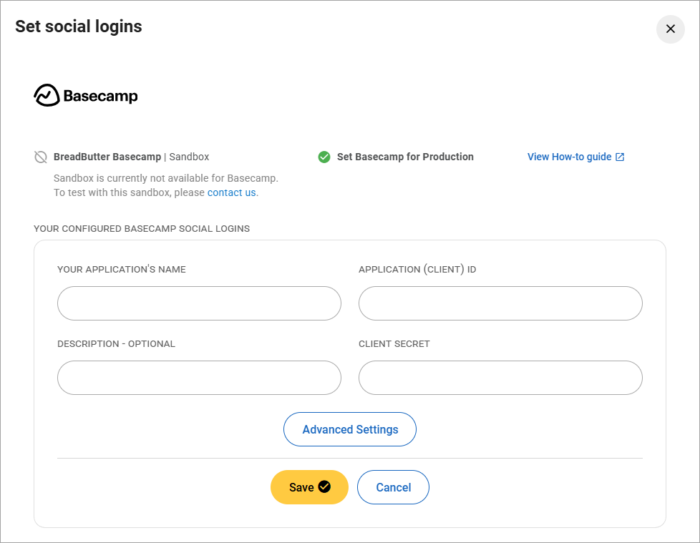
Task: Select Set Basecamp for Production option
Action: [x=405, y=157]
